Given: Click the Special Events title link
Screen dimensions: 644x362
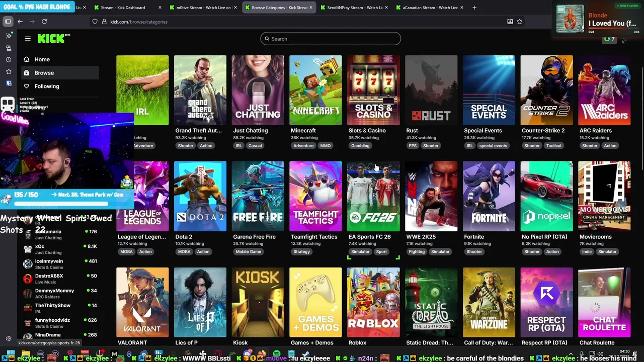Looking at the screenshot, I should pyautogui.click(x=483, y=131).
